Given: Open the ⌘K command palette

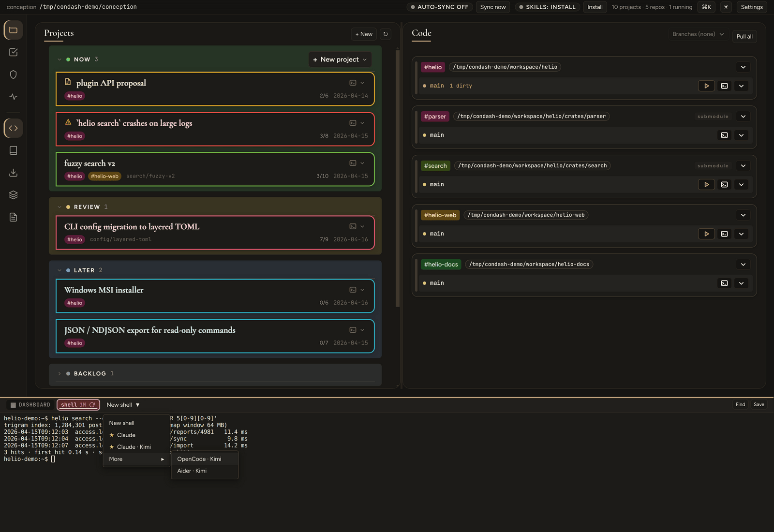Looking at the screenshot, I should (x=706, y=7).
